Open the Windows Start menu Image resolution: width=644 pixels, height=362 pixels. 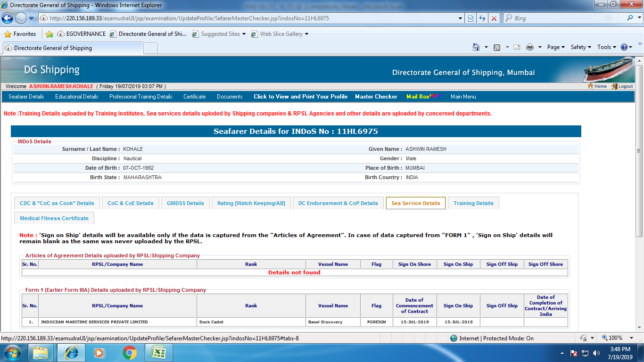click(x=12, y=353)
